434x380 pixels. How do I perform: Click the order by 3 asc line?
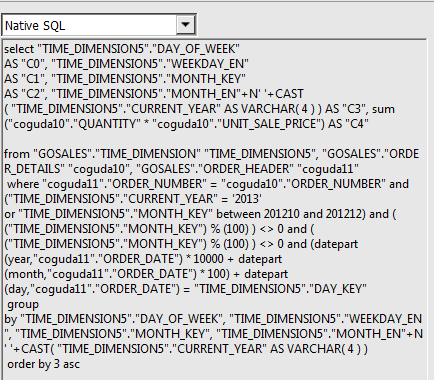pos(43,364)
